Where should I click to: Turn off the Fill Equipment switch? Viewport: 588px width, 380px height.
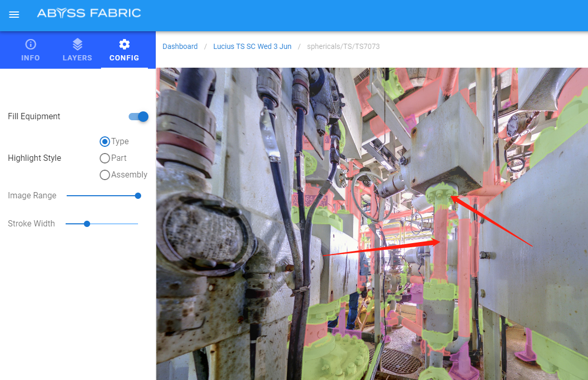tap(139, 117)
